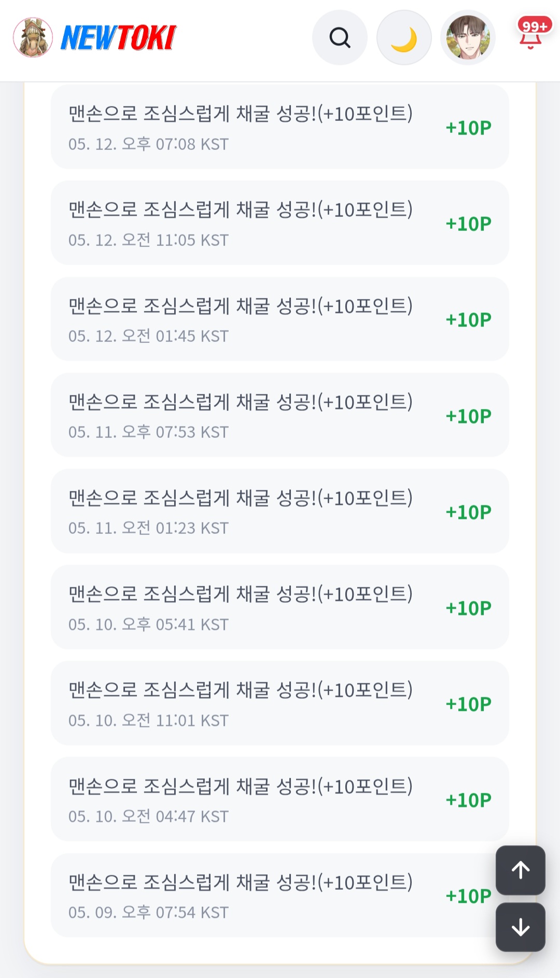The height and width of the screenshot is (978, 560).
Task: Jump to bottom with down arrow button
Action: pos(520,927)
